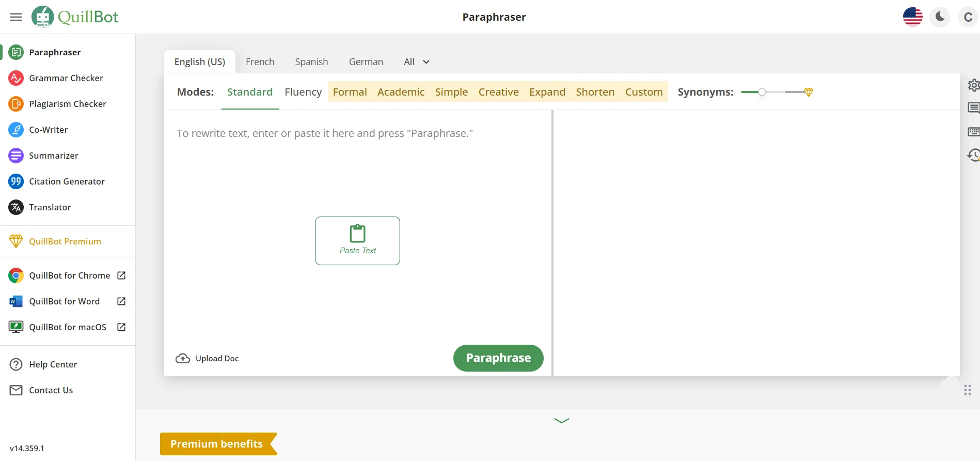
Task: Open the Citation Generator icon
Action: 16,181
